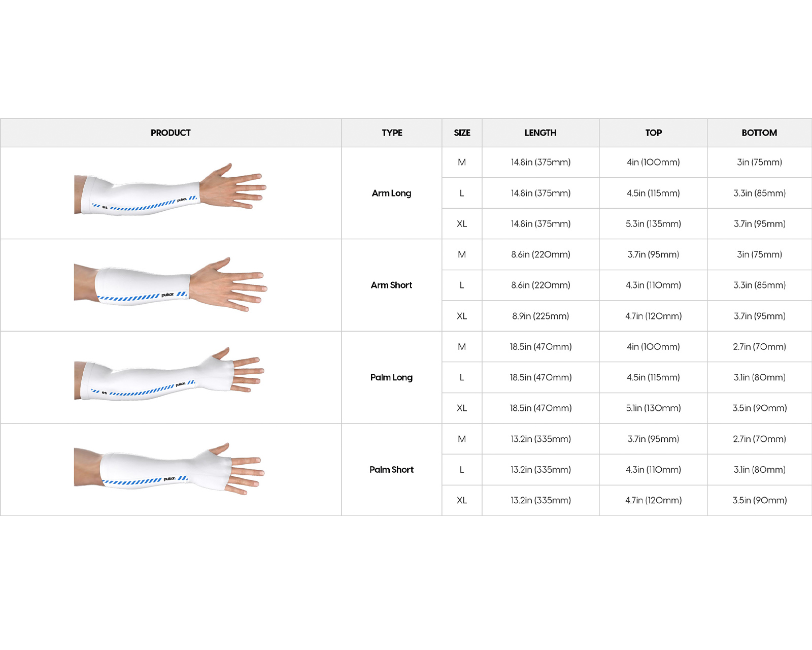Click the TOP column header
The width and height of the screenshot is (812, 650).
pyautogui.click(x=653, y=133)
